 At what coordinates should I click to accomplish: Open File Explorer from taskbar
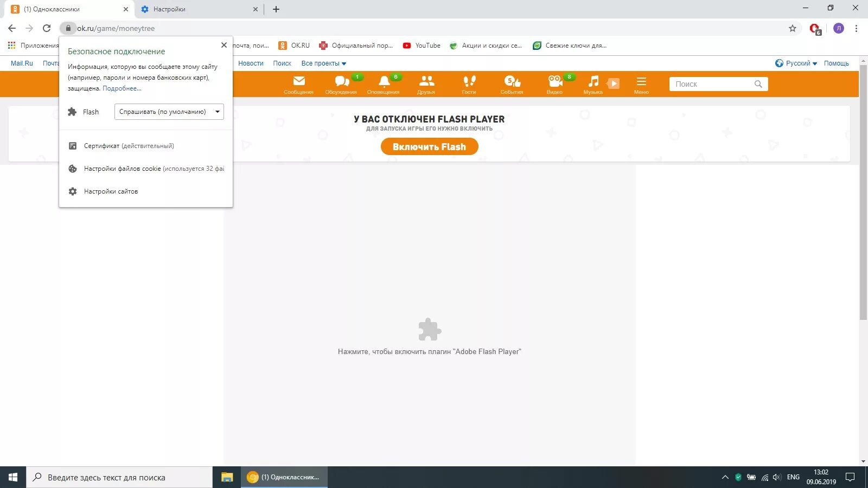[x=227, y=477]
